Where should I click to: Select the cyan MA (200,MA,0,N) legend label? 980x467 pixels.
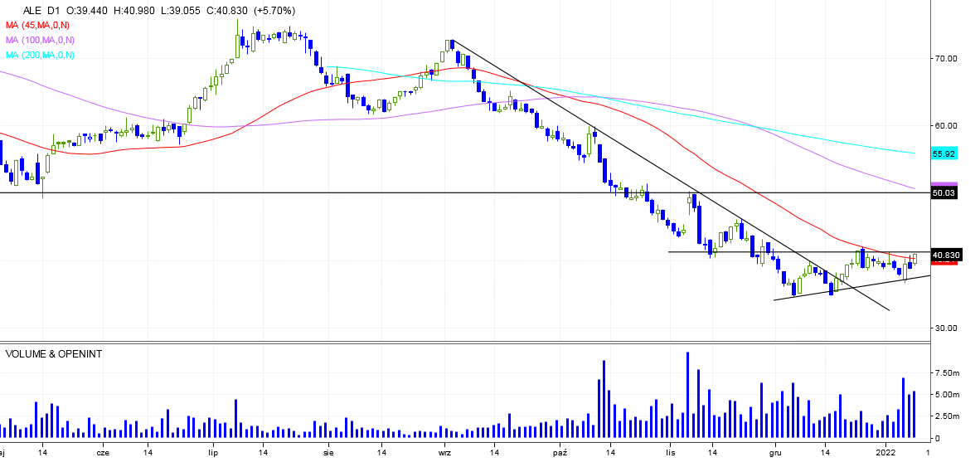point(40,55)
